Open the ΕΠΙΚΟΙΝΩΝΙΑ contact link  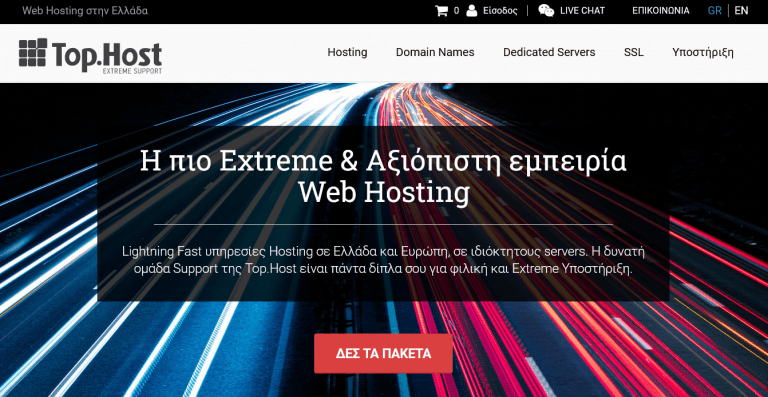click(661, 10)
